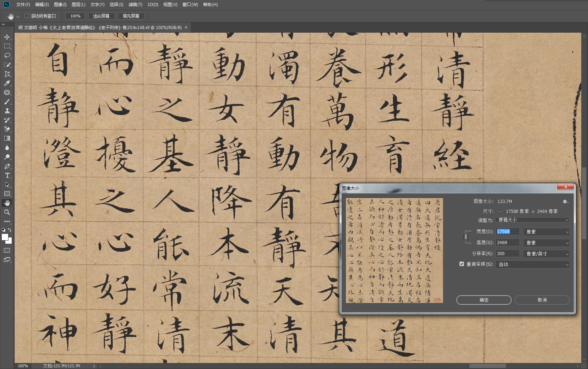Open the 编辑(E) menu
The image size is (588, 369).
tap(42, 5)
